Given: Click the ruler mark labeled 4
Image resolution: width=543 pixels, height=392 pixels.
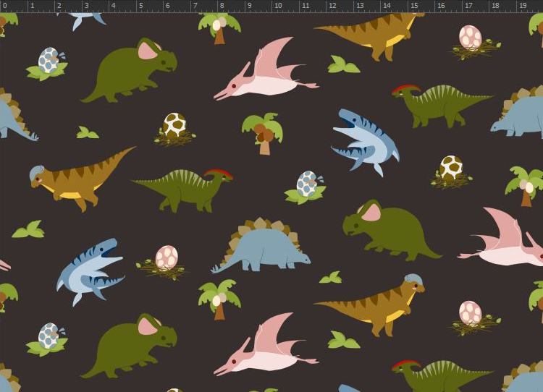Looking at the screenshot, I should (114, 6).
